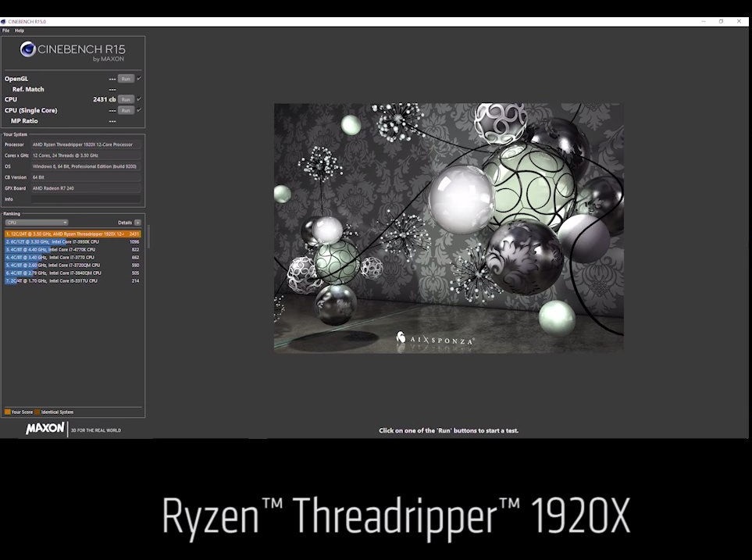The image size is (752, 560).
Task: Run the OpenGL benchmark test
Action: click(126, 79)
